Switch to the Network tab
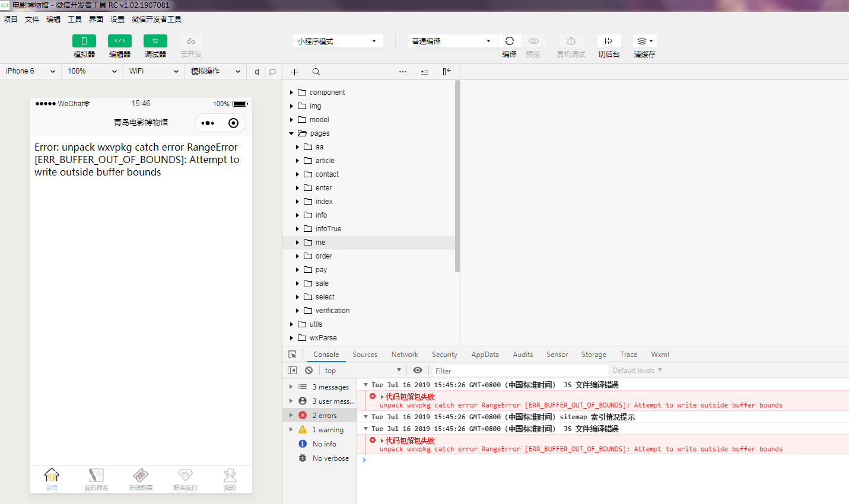849x504 pixels. coord(405,355)
